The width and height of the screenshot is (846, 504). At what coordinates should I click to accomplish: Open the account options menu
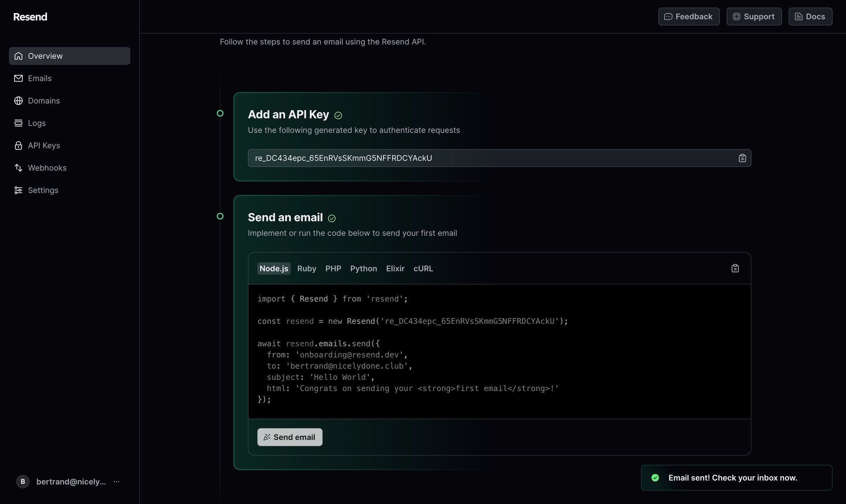point(116,482)
